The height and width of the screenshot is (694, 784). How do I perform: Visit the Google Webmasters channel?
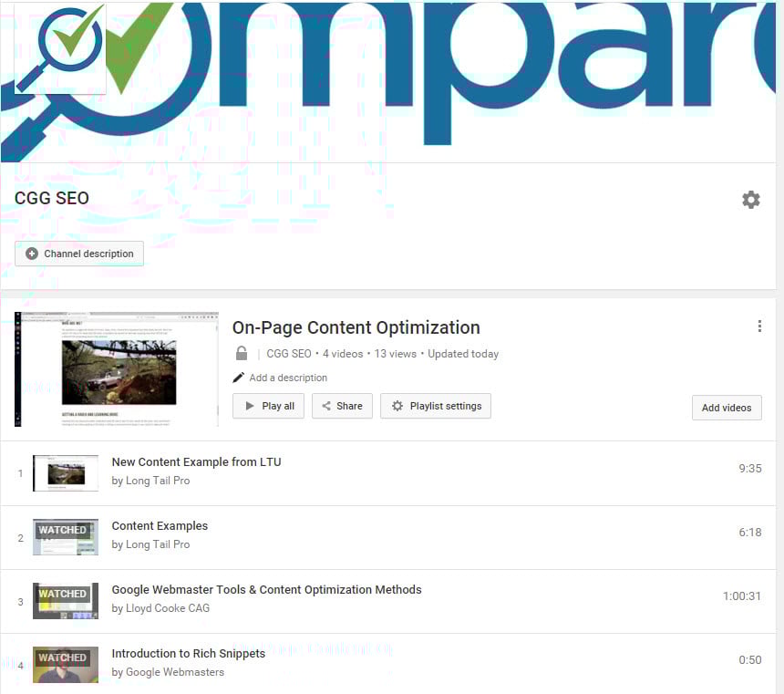174,672
